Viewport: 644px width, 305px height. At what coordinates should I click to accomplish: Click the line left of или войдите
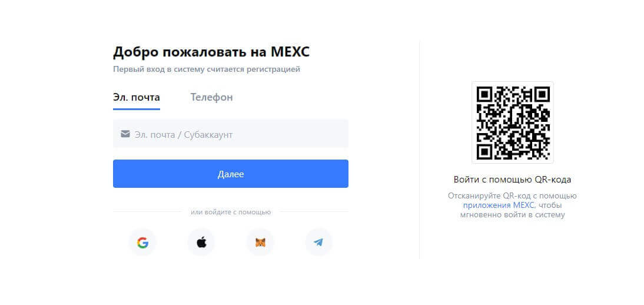tap(147, 211)
